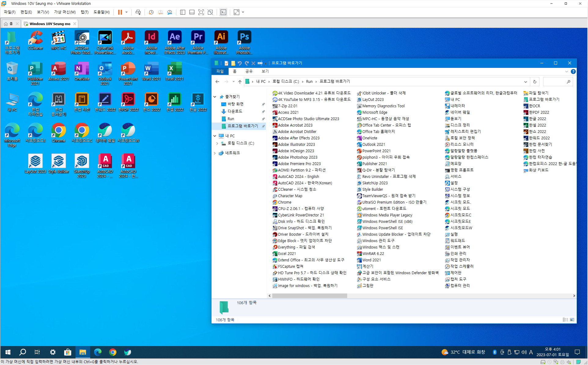
Task: Click the revert to snapshot icon
Action: 160,12
